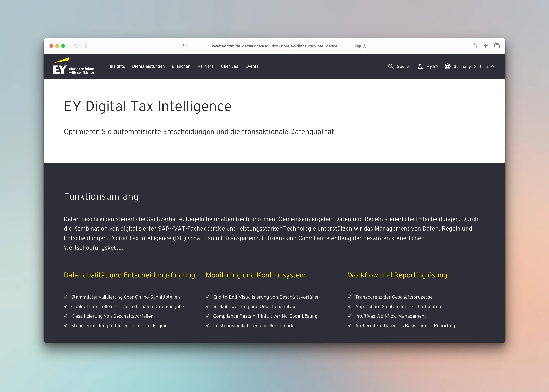Screen dimensions: 549x392
Task: Click 'Aufbereitete Daten als Basis für das Reporting' item
Action: [x=405, y=326]
